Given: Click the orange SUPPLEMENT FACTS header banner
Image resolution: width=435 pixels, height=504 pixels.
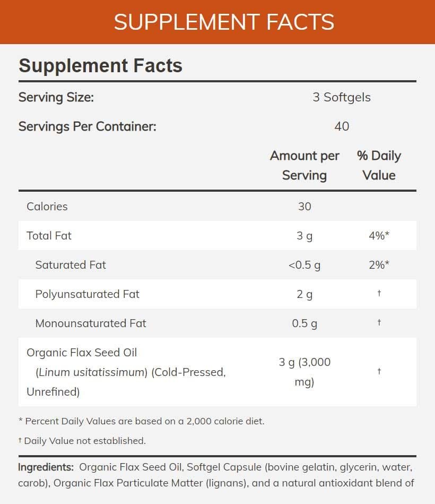Looking at the screenshot, I should 217,22.
